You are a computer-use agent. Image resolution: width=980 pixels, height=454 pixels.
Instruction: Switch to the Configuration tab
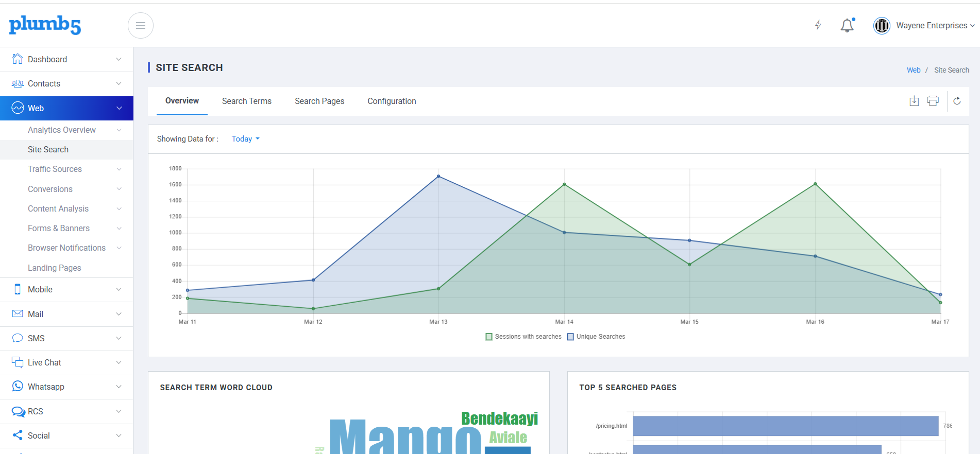pos(392,101)
